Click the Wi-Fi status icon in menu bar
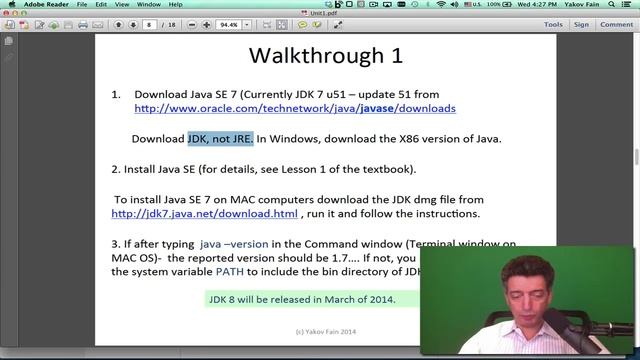The image size is (640, 360). 441,4
